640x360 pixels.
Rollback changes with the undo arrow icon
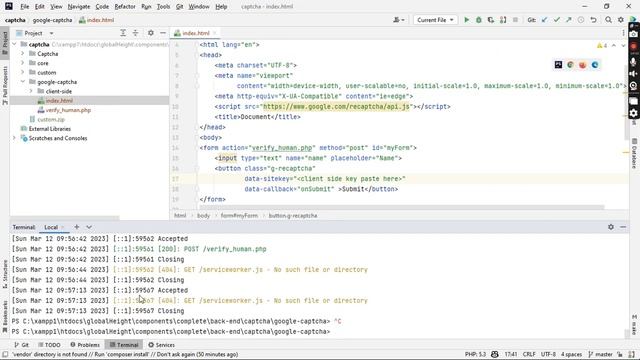pyautogui.click(x=593, y=20)
